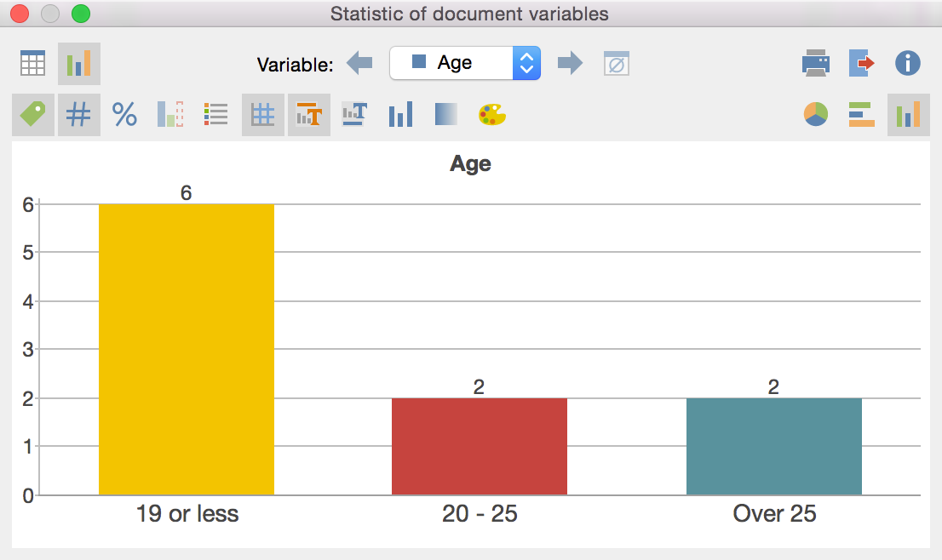The height and width of the screenshot is (560, 942).
Task: Switch to table view
Action: (32, 64)
